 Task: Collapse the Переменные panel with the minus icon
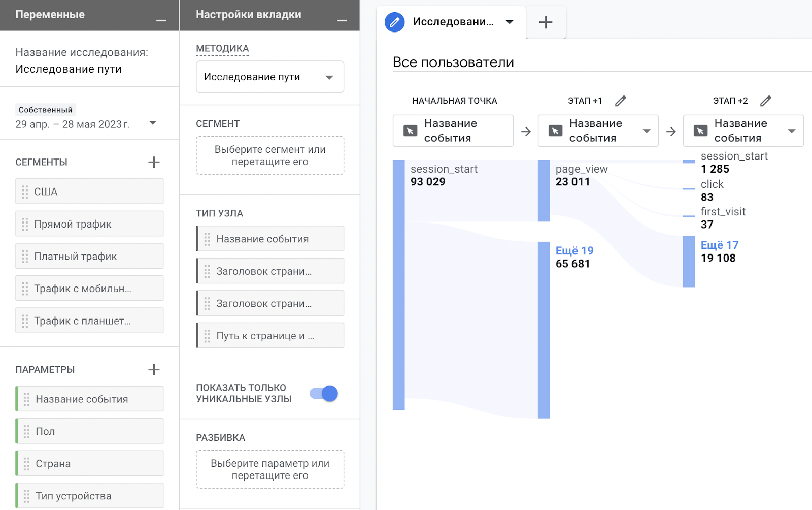161,21
